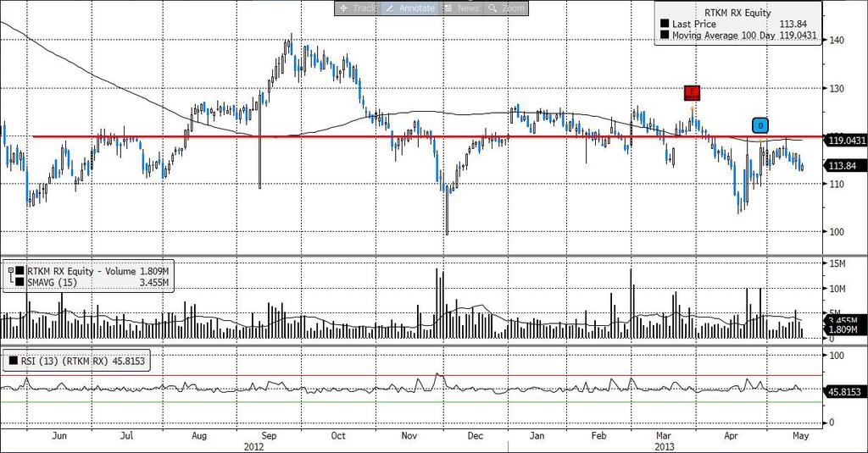Click the Last Price legend color swatch
The height and width of the screenshot is (453, 868).
coord(665,25)
